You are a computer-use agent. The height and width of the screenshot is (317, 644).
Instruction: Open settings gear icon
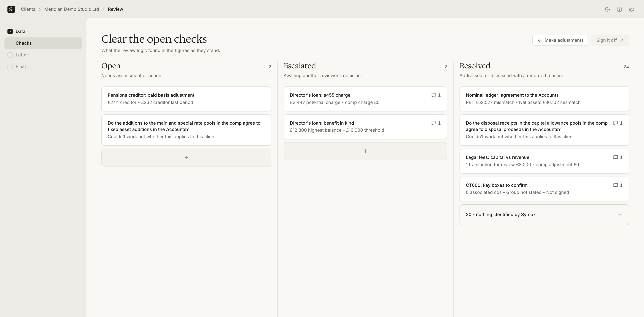[x=631, y=9]
